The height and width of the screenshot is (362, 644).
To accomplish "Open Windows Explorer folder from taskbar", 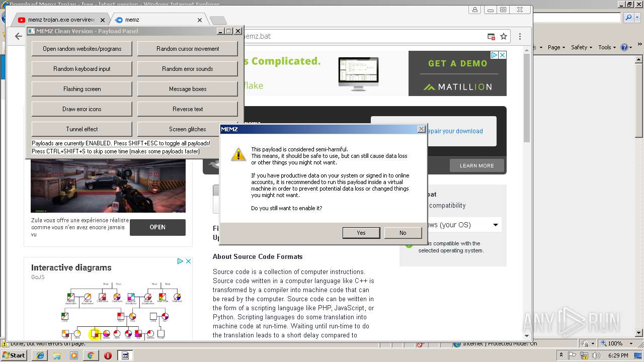I will [x=57, y=355].
